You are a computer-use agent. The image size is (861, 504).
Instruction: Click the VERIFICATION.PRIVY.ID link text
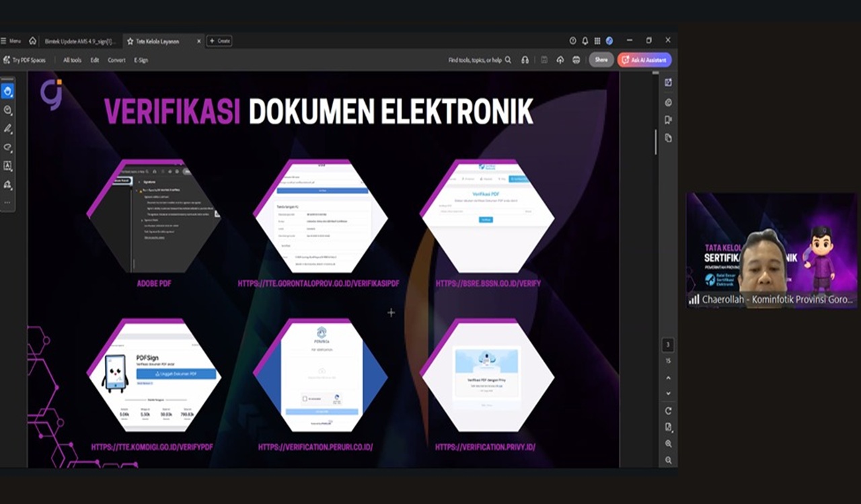[485, 447]
